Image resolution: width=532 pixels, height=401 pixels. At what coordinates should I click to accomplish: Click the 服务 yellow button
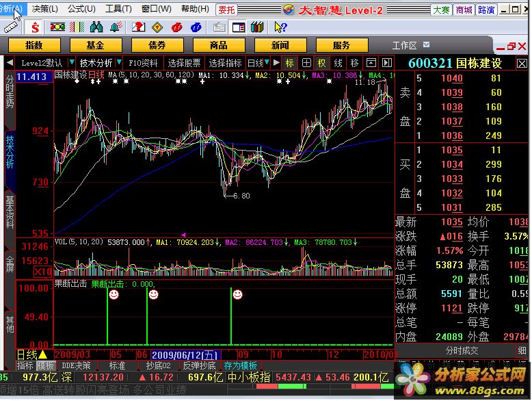point(342,45)
